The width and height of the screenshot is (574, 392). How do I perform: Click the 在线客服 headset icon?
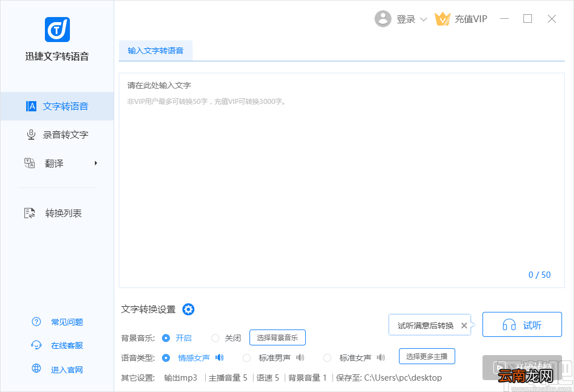point(36,345)
